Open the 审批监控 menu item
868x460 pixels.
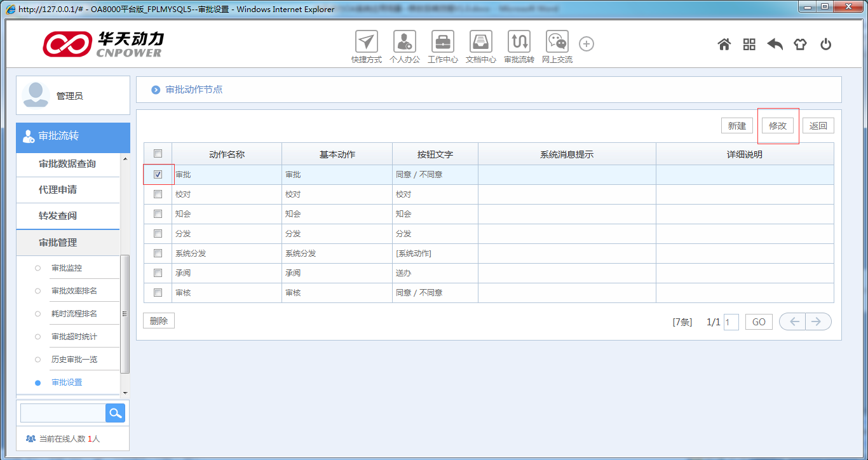(x=67, y=268)
